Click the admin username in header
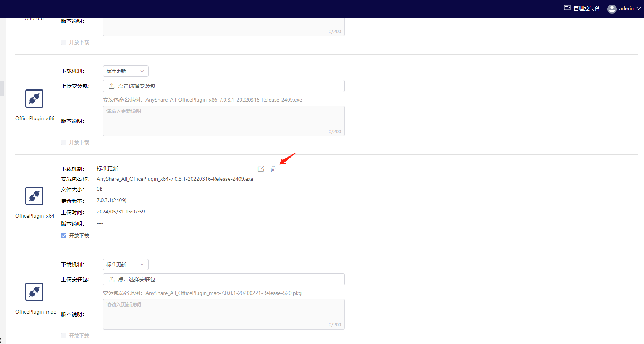The image size is (644, 344). pos(626,8)
